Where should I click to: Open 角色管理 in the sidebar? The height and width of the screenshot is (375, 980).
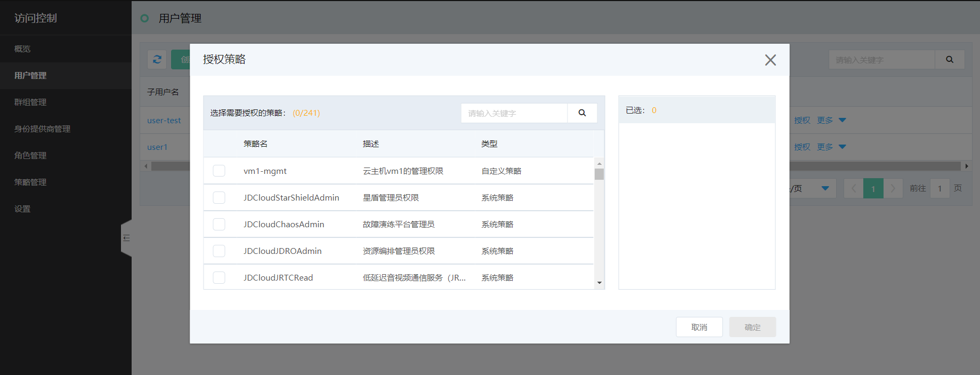point(66,155)
